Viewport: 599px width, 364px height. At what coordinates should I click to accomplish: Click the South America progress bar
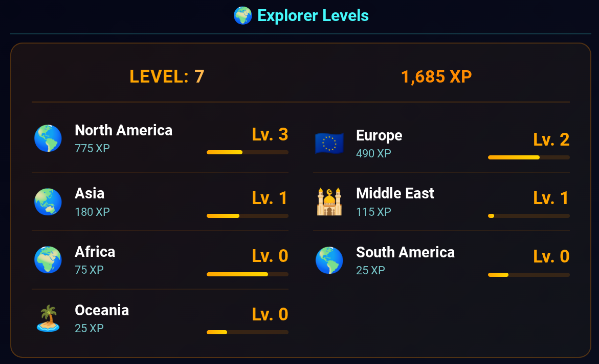click(529, 275)
